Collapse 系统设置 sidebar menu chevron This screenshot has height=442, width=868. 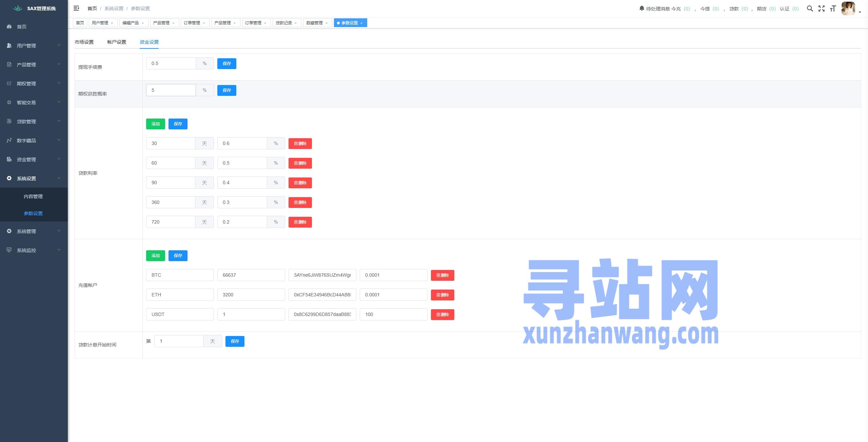tap(59, 178)
